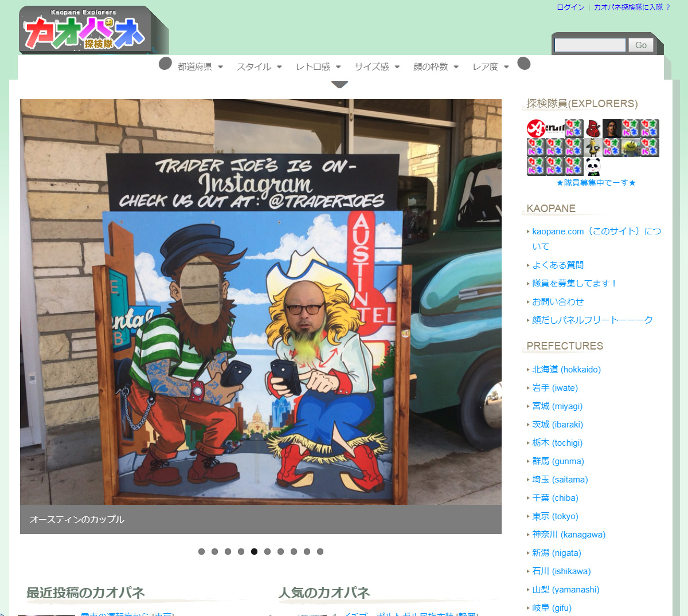Click the カオパネ探検隊に入隊 link

(x=628, y=7)
